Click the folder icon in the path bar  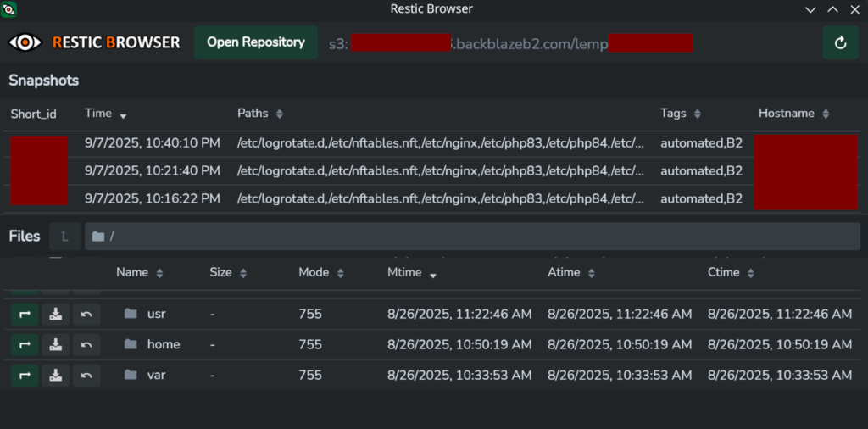[x=98, y=237]
